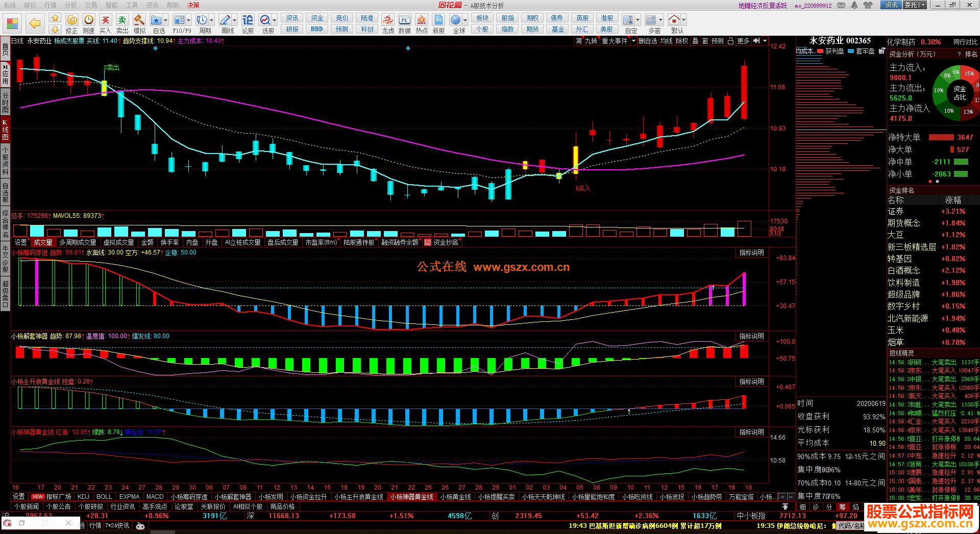Toggle the 简 simple mode button
This screenshot has width=980, height=534.
coord(579,41)
